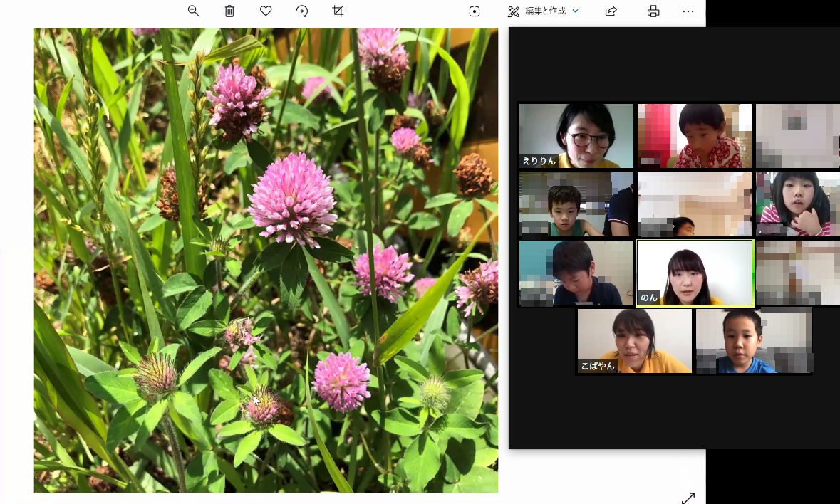This screenshot has width=840, height=504.
Task: Click the large pink clover flower photo
Action: (x=266, y=261)
